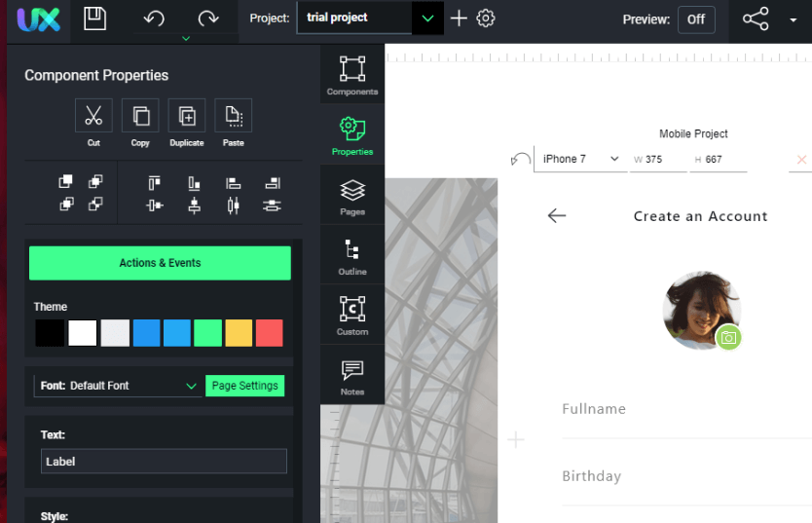Select the green theme swatch

pos(207,333)
